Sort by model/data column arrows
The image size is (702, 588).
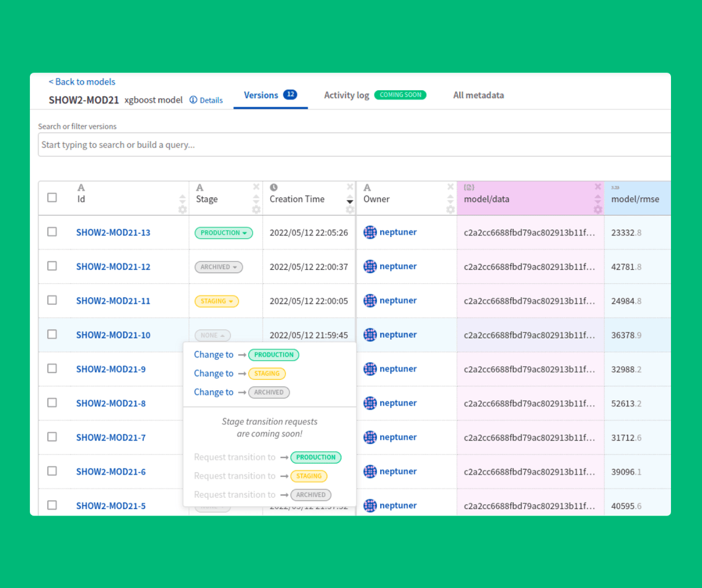[598, 199]
